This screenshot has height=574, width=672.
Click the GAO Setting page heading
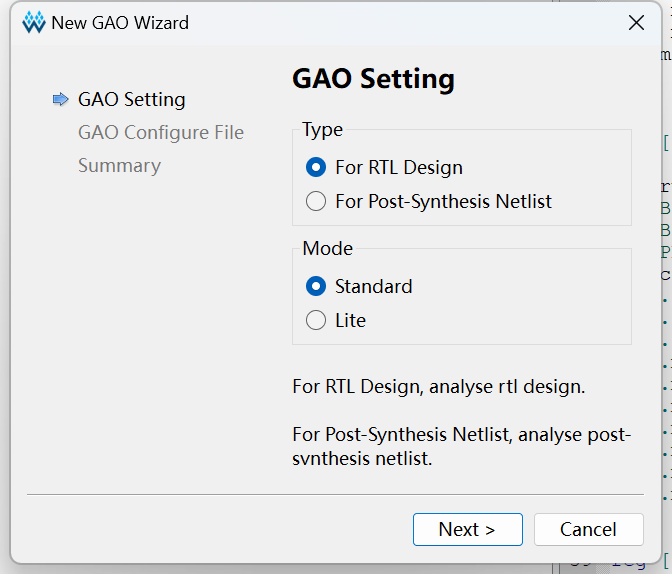pos(373,79)
